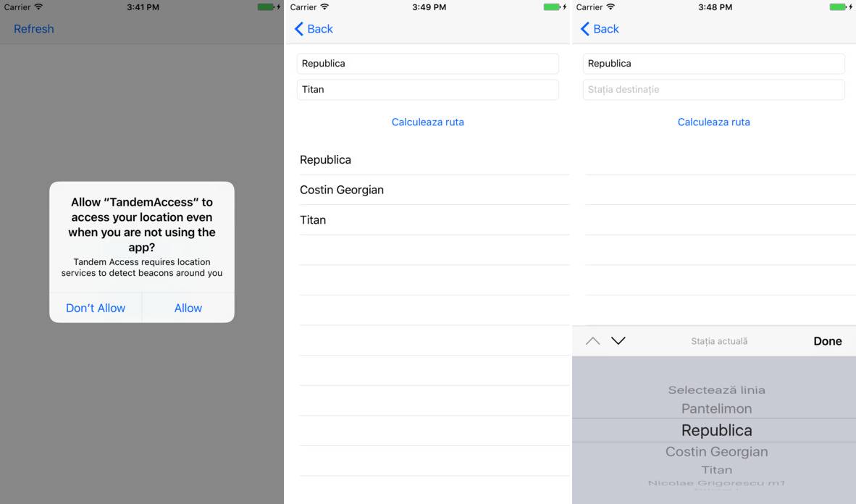Select Pantelimon in the station picker wheel
This screenshot has height=504, width=856.
(716, 408)
